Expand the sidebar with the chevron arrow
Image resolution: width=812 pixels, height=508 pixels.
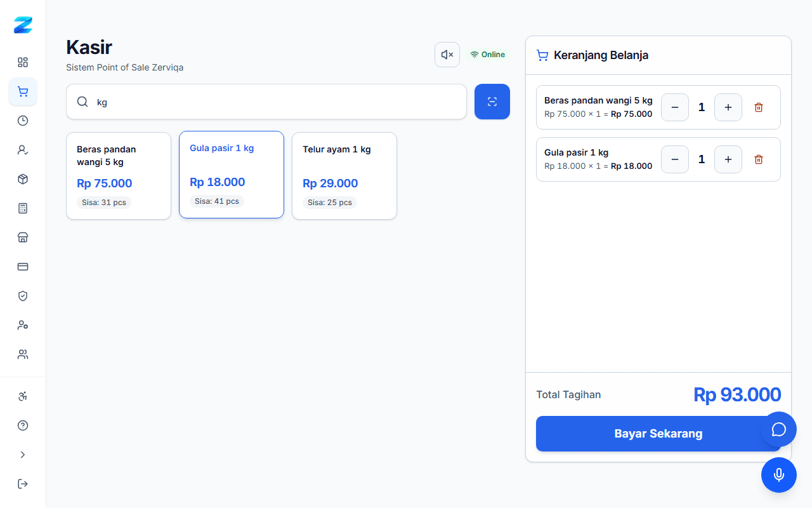point(23,455)
